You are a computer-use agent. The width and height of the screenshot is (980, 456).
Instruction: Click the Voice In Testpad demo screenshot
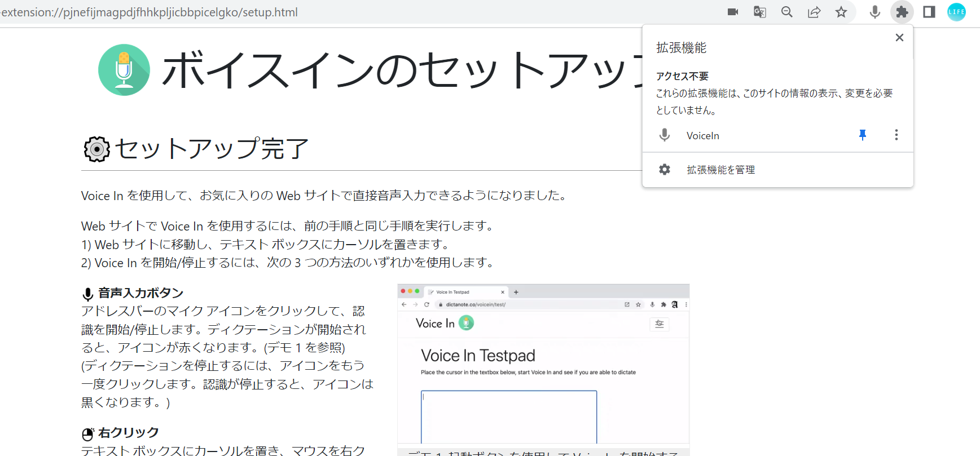(543, 364)
